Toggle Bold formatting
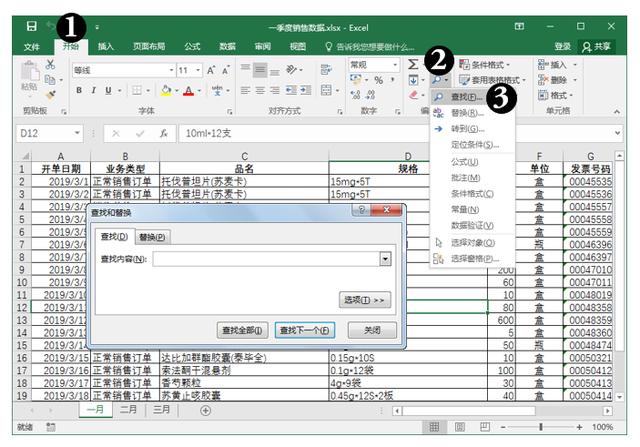This screenshot has width=640, height=447. (x=79, y=90)
